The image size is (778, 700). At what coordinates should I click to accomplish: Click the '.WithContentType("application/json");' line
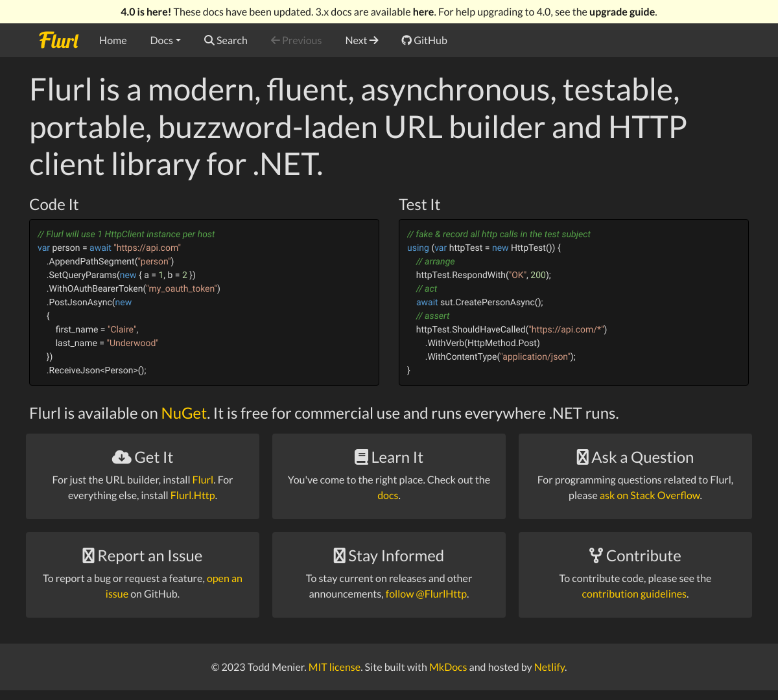point(501,356)
